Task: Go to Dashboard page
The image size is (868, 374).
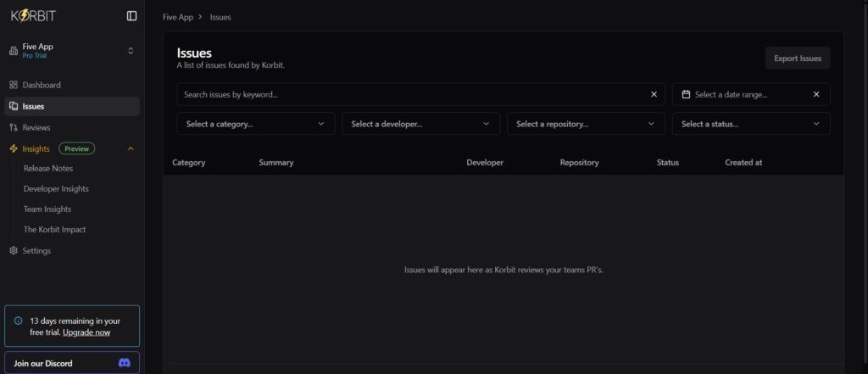Action: [42, 85]
